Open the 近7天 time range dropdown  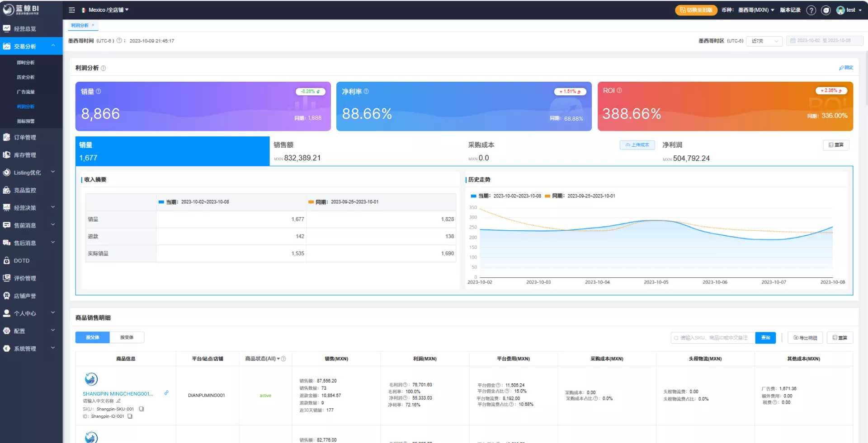(764, 41)
